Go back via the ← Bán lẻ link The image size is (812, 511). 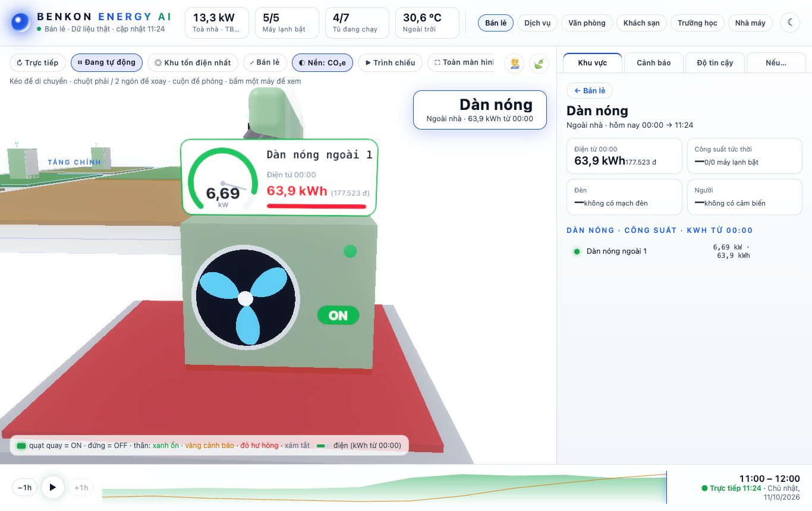(590, 91)
